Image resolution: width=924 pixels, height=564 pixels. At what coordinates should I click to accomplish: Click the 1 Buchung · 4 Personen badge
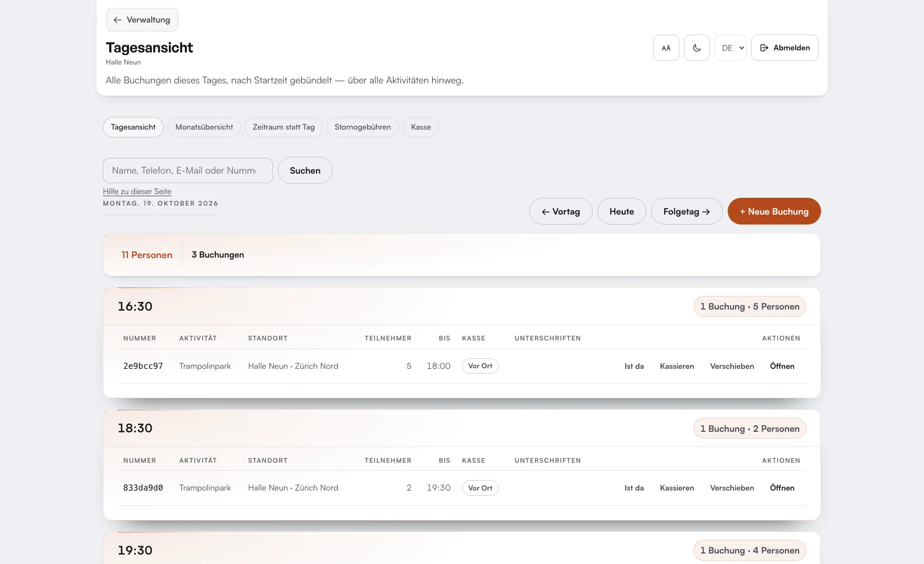[750, 550]
